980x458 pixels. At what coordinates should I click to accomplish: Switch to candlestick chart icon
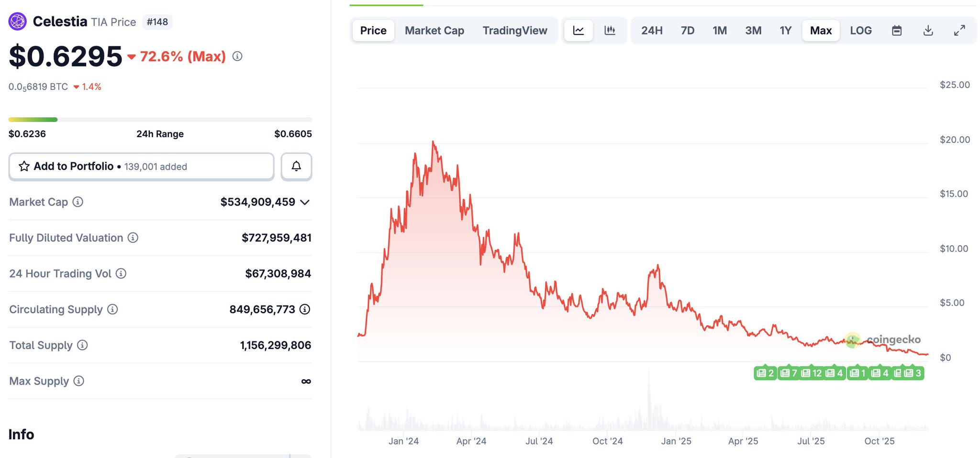pos(610,31)
